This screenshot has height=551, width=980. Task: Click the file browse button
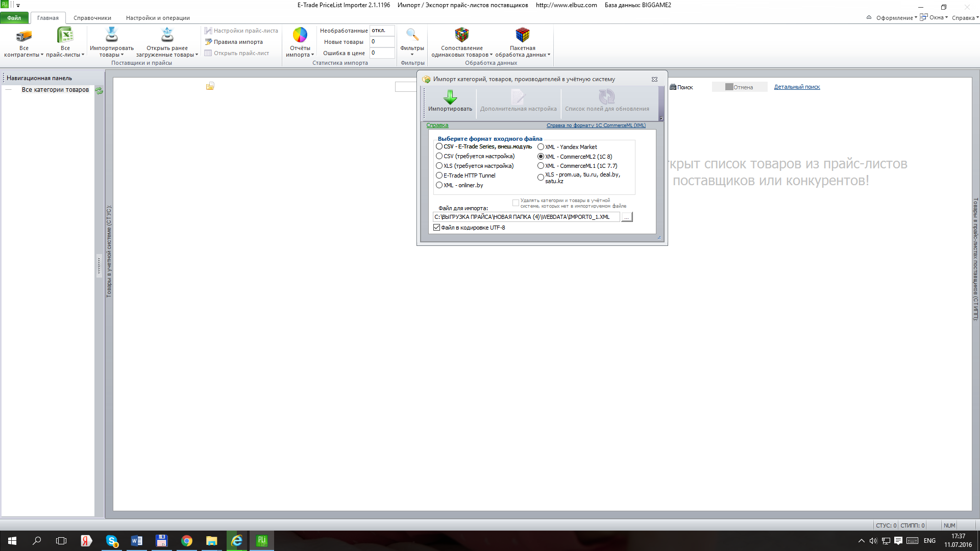627,217
